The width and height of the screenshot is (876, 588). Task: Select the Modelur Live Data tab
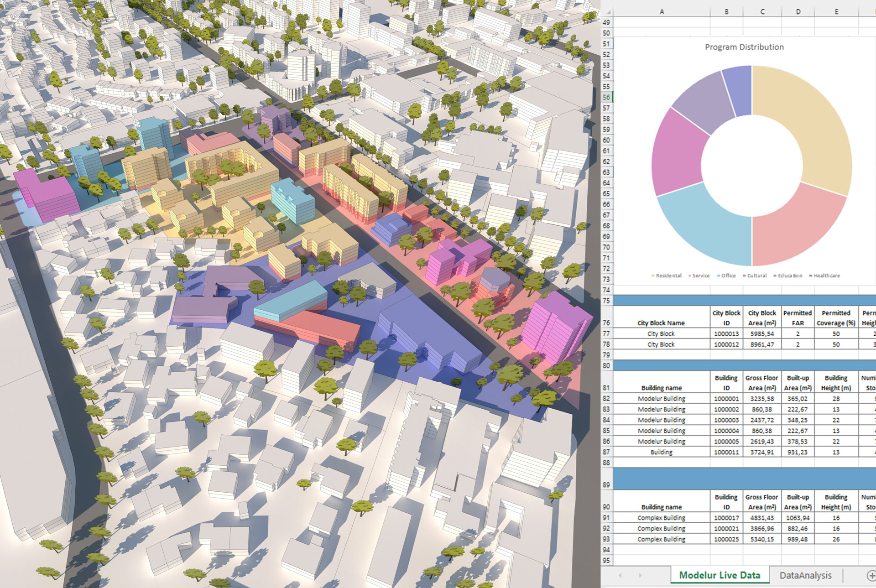click(x=720, y=575)
